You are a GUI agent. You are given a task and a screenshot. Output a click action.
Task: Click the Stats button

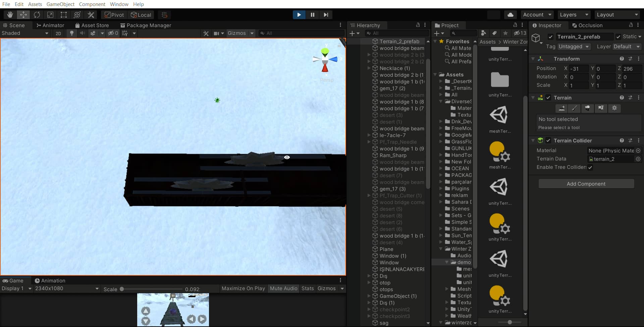[308, 288]
